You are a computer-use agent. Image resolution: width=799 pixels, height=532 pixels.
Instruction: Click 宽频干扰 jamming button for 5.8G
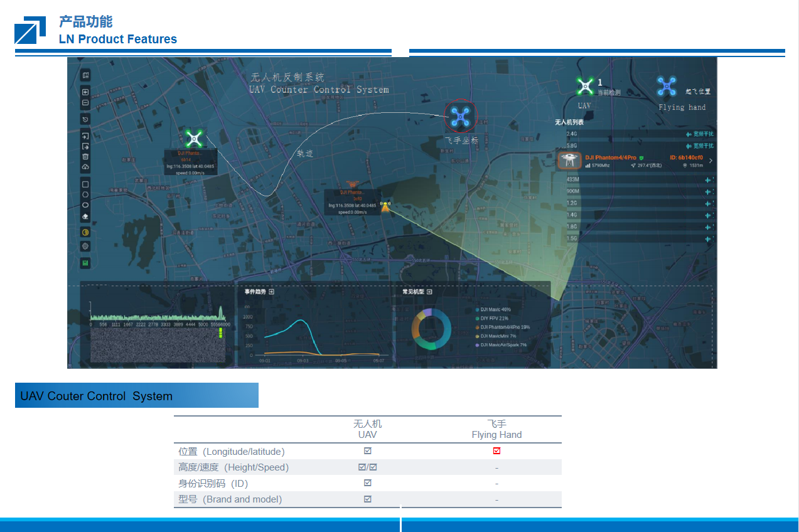point(700,146)
